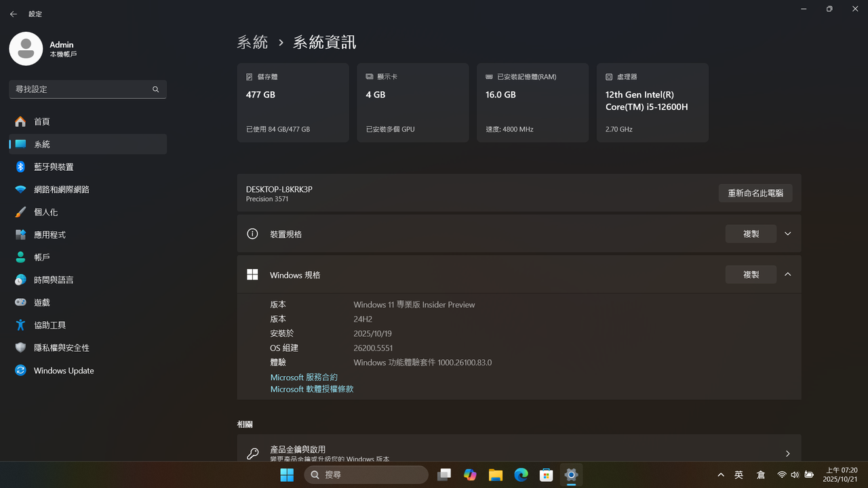Open the Start menu from taskbar
The width and height of the screenshot is (868, 488).
click(287, 475)
